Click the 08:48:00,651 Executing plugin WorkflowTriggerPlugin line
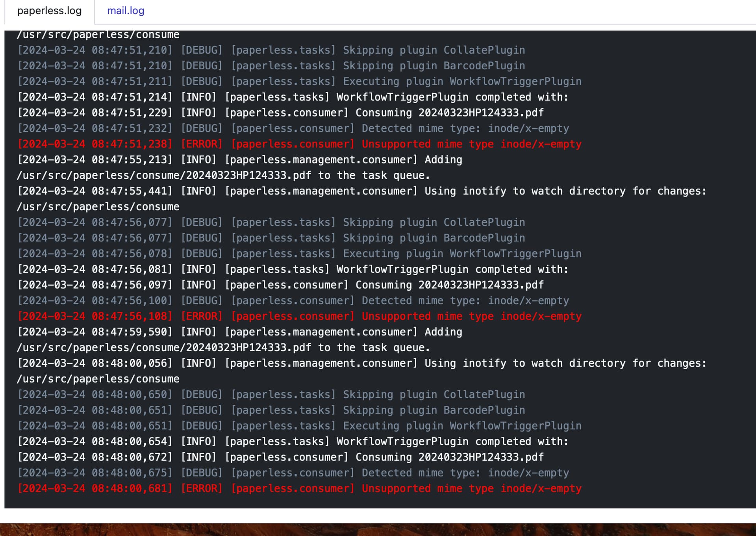The height and width of the screenshot is (536, 756). [x=299, y=426]
